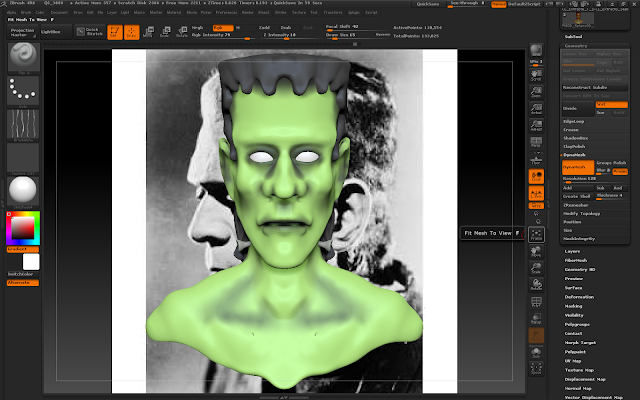Viewport: 640px width, 400px height.
Task: Open the Document menu
Action: click(x=60, y=12)
